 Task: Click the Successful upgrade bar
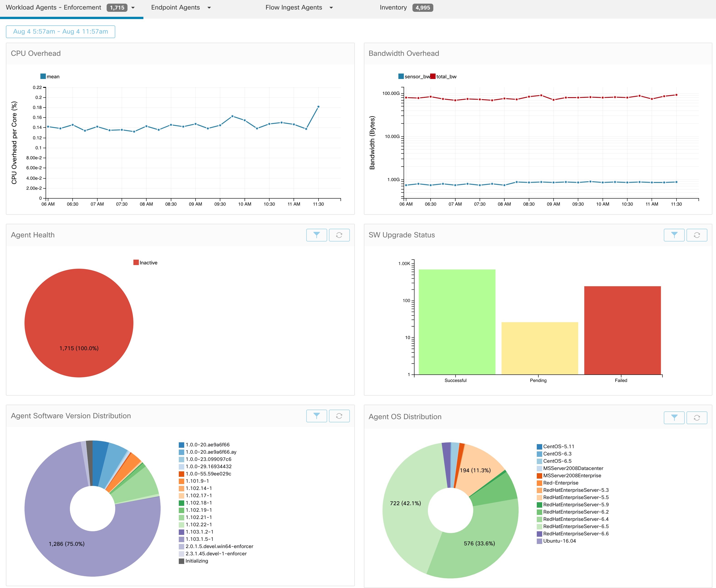(457, 322)
